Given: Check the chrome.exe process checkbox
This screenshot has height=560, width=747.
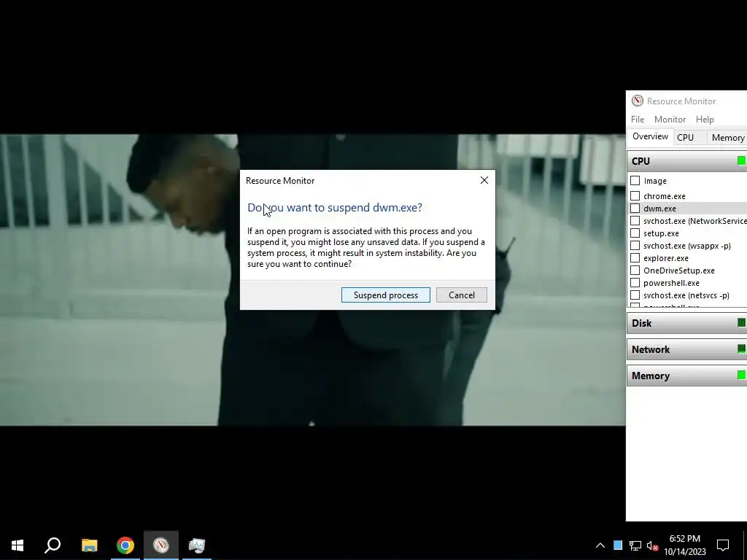Looking at the screenshot, I should [x=635, y=195].
